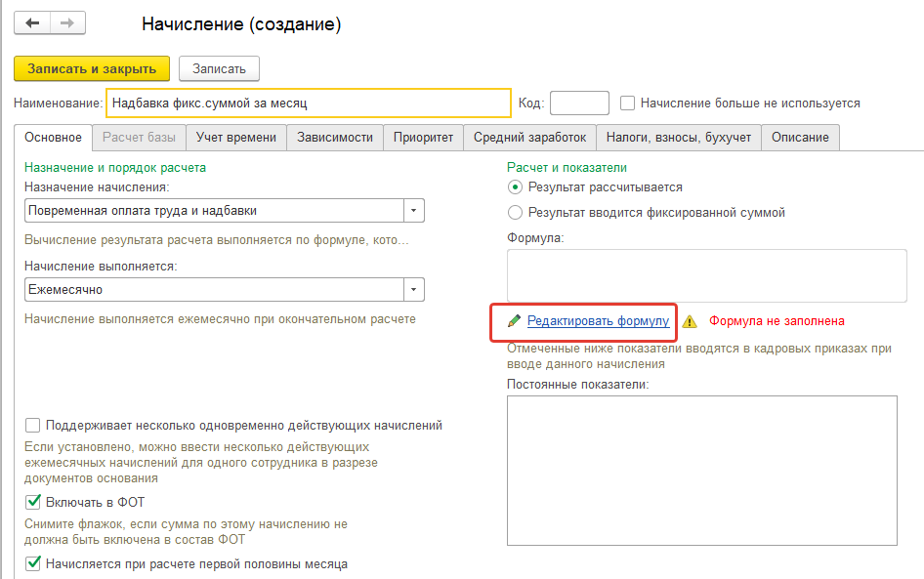Screen dimensions: 924x579
Task: Click the forward navigation arrow
Action: coord(66,22)
